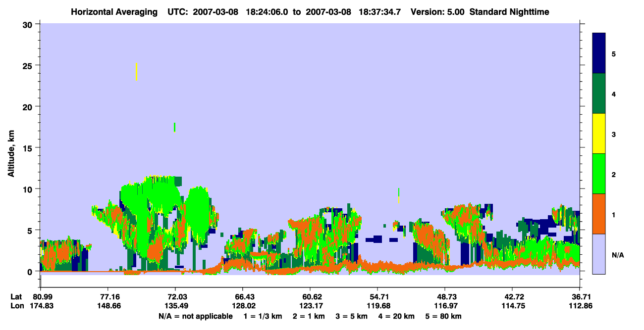The width and height of the screenshot is (644, 330).
Task: Click latitude value 72.03
Action: pyautogui.click(x=175, y=297)
